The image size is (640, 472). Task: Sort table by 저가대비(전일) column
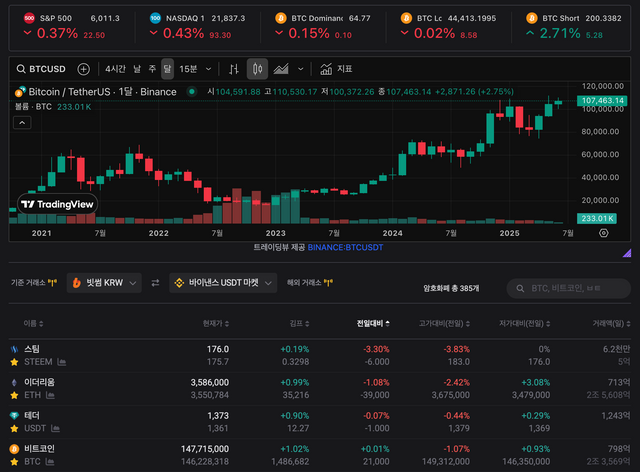coord(524,323)
